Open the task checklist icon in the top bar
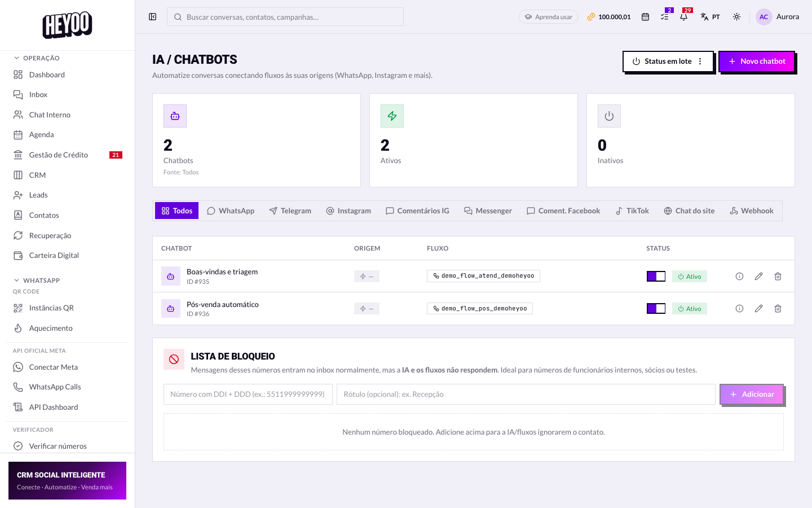 pyautogui.click(x=664, y=17)
